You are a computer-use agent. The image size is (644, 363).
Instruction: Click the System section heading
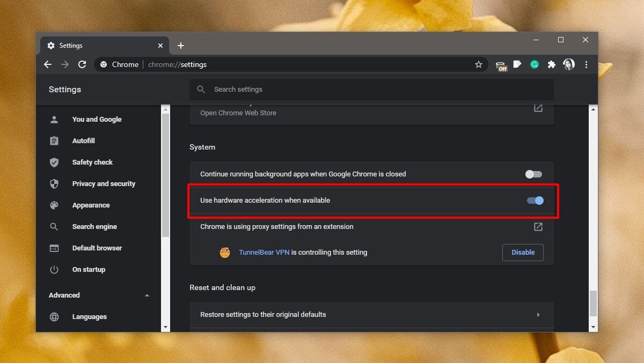(202, 147)
